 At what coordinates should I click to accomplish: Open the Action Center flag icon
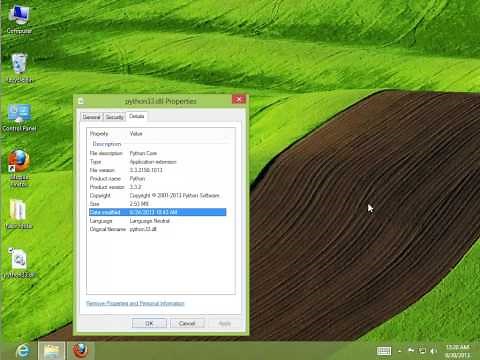411,350
